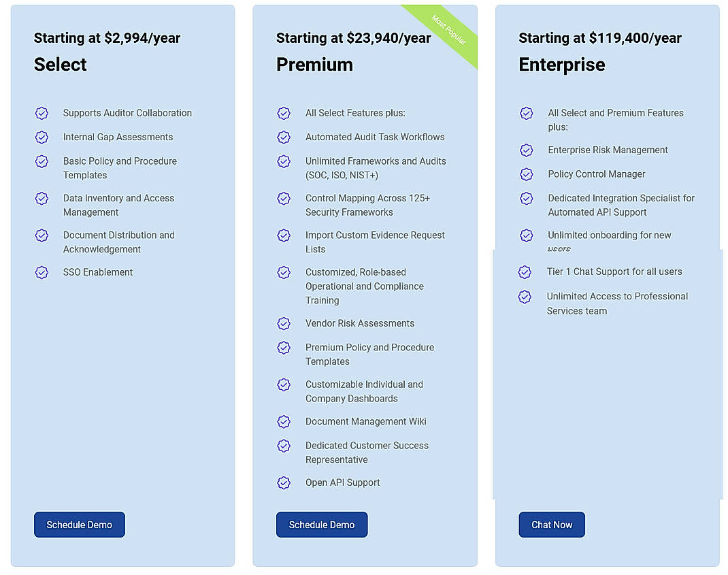Select the Premium plan title
Viewport: 728px width, 575px height.
tap(315, 65)
